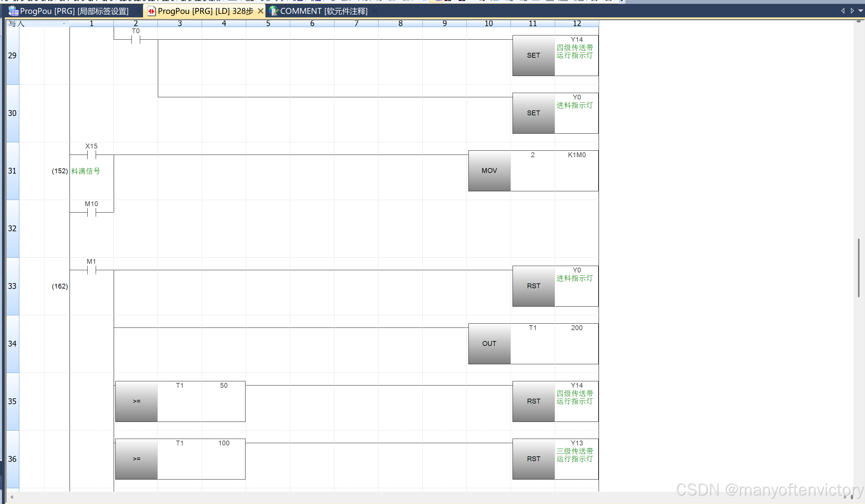Open the active tab list dropdown
This screenshot has width=865, height=504.
[860, 11]
